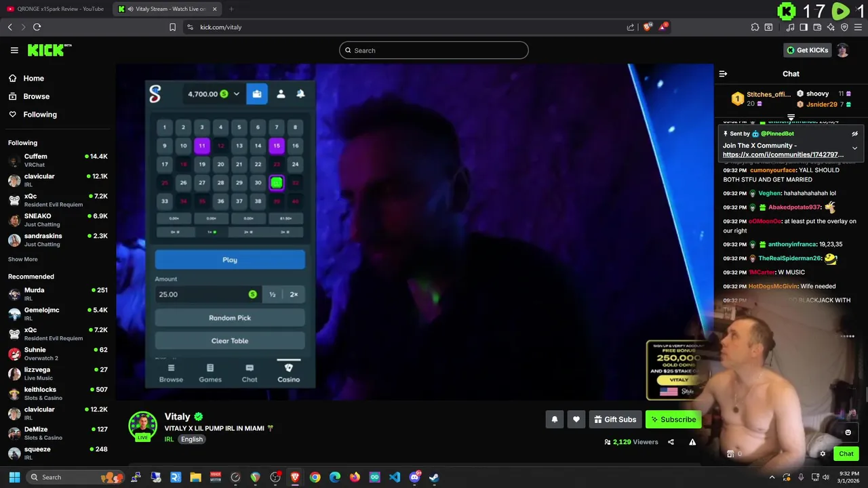Screen dimensions: 868x488
Task: Collapse the chat panel arrow icon
Action: click(723, 74)
